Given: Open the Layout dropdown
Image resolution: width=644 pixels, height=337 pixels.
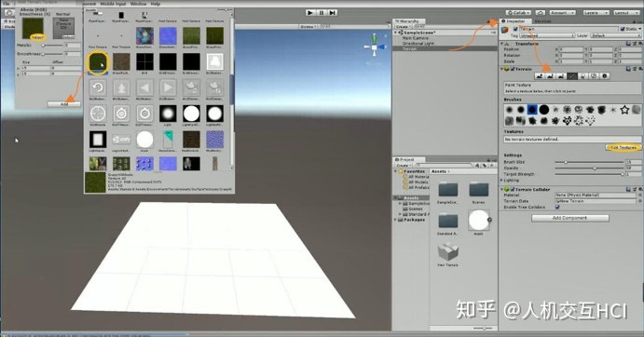Looking at the screenshot, I should tap(626, 13).
